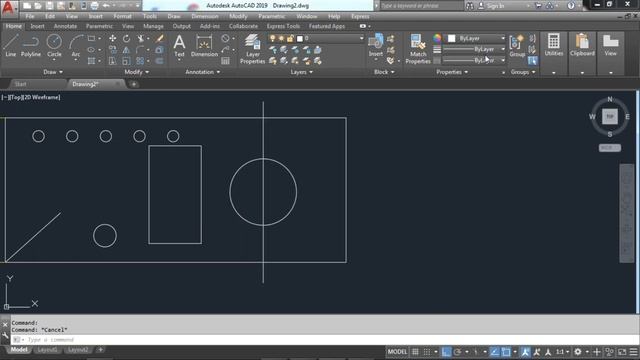Click the Fillet tool in Modify panel
The width and height of the screenshot is (640, 360).
(x=140, y=50)
